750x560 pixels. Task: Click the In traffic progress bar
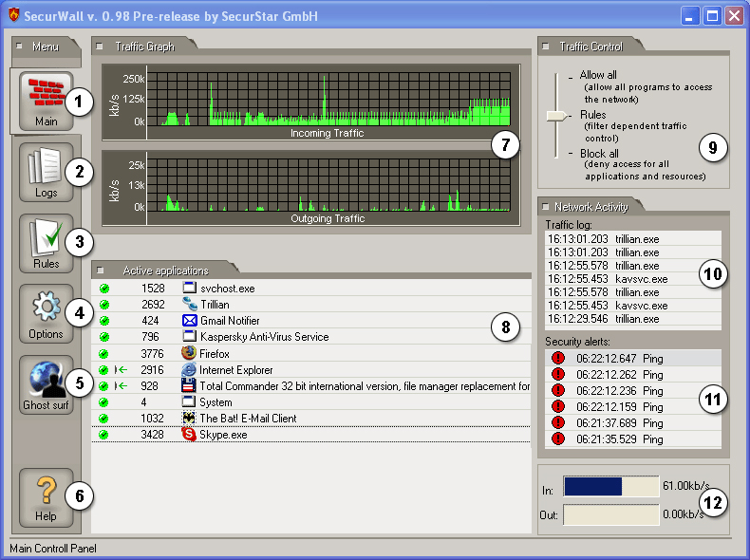tap(611, 487)
